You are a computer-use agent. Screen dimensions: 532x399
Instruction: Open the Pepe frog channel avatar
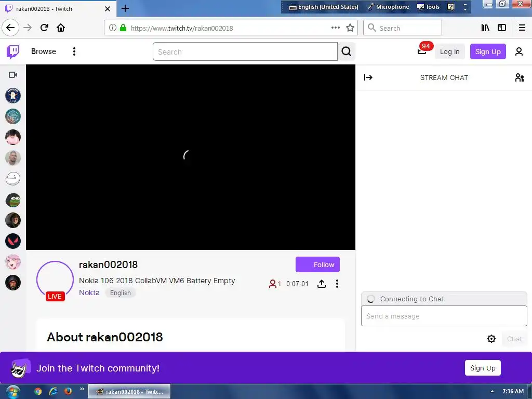coord(13,200)
